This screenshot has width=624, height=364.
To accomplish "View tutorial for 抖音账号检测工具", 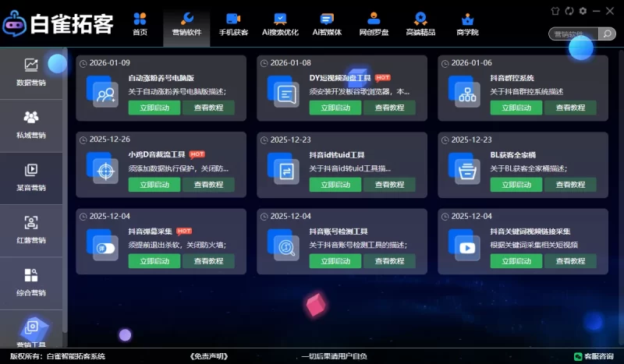I will pos(389,261).
